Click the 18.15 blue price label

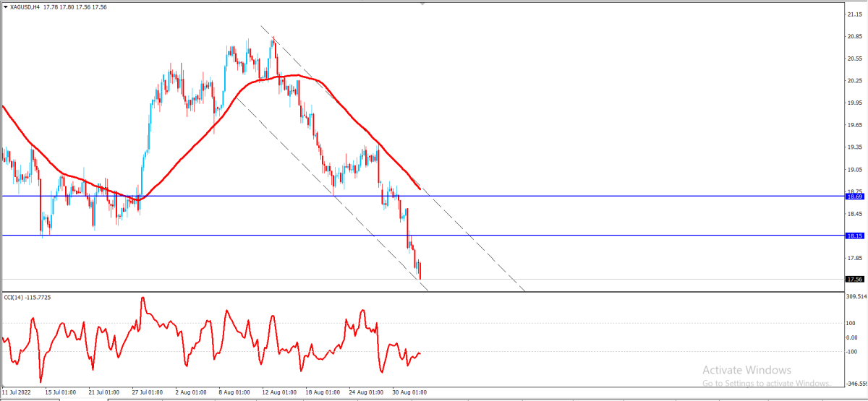(855, 236)
